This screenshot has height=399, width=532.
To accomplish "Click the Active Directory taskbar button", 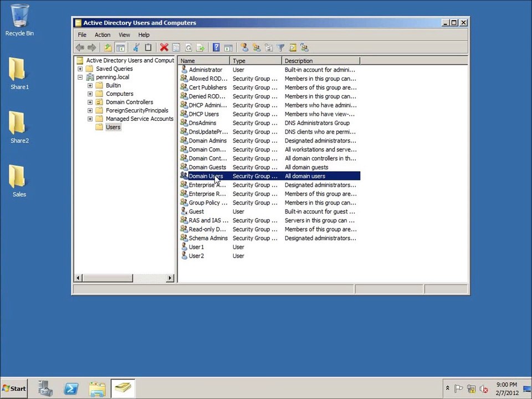I will point(123,388).
